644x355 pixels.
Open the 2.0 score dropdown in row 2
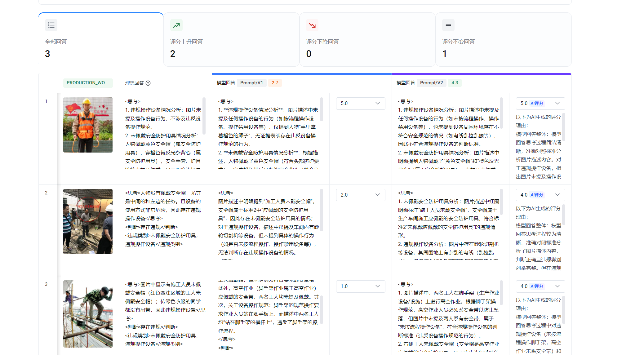360,195
